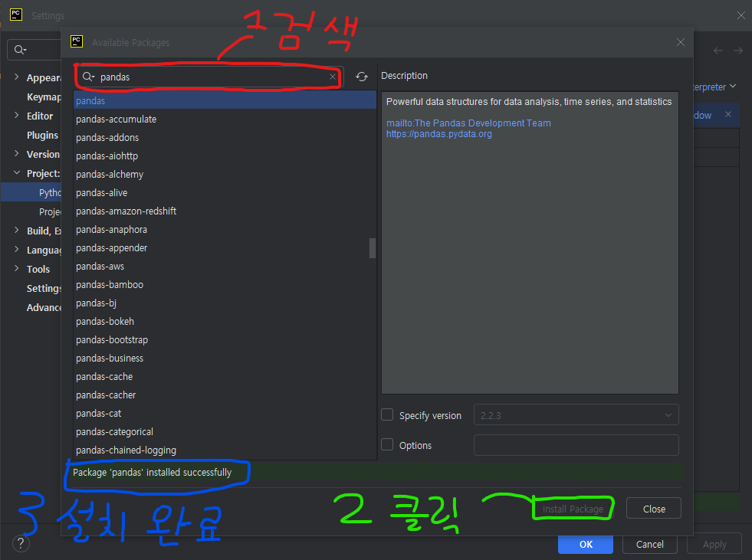Enable the Options checkbox
The image size is (752, 560).
[387, 444]
